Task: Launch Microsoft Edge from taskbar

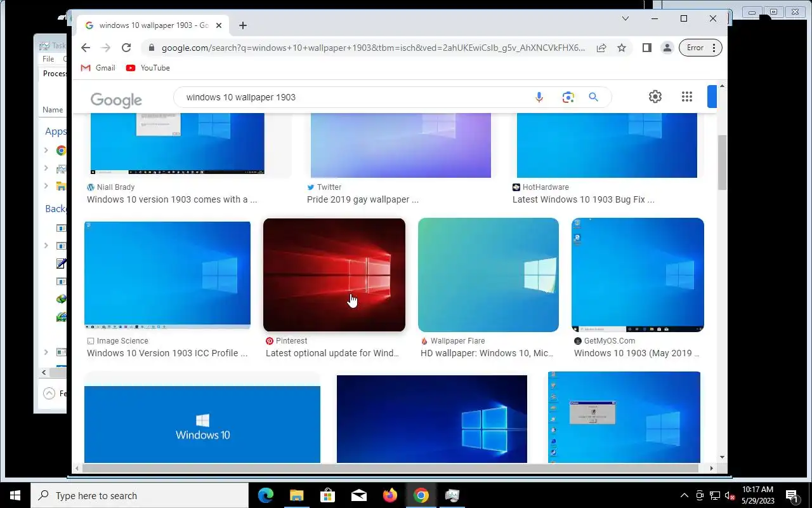Action: click(x=266, y=495)
